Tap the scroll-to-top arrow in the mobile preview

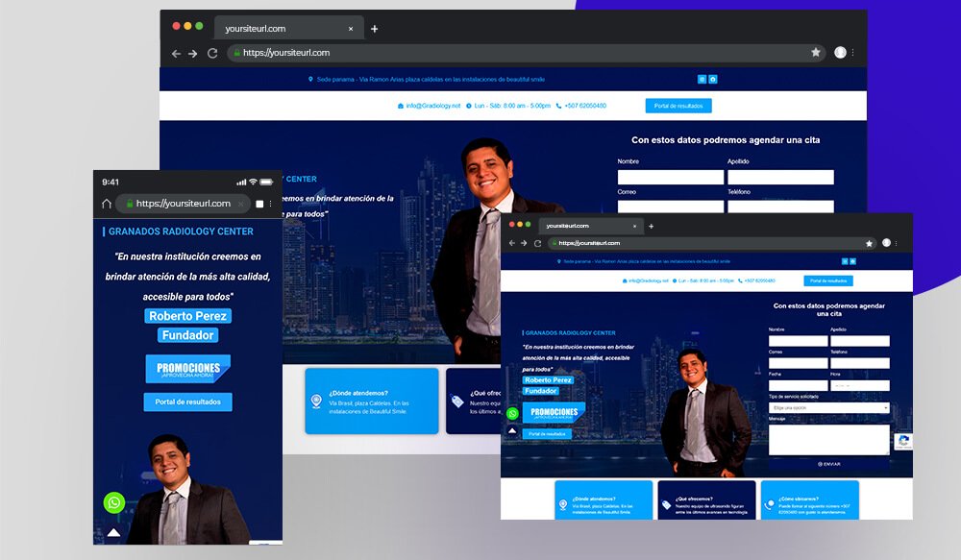113,531
